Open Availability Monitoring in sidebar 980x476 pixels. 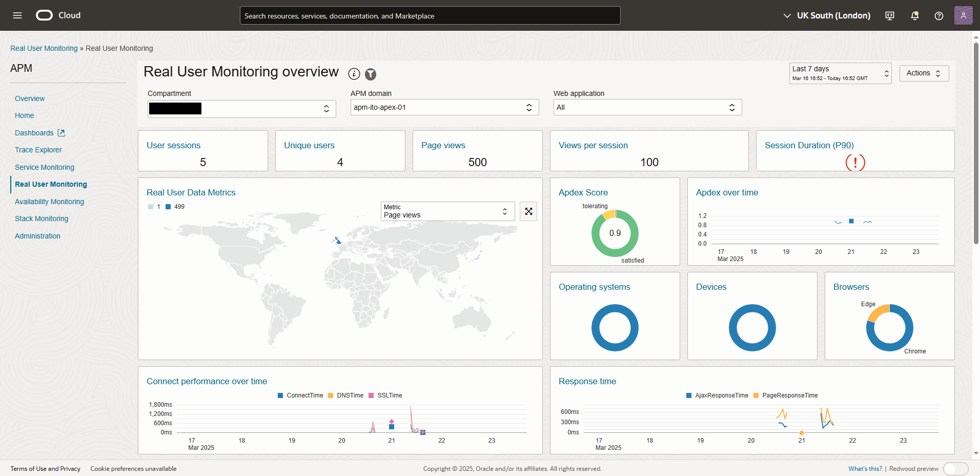(49, 202)
